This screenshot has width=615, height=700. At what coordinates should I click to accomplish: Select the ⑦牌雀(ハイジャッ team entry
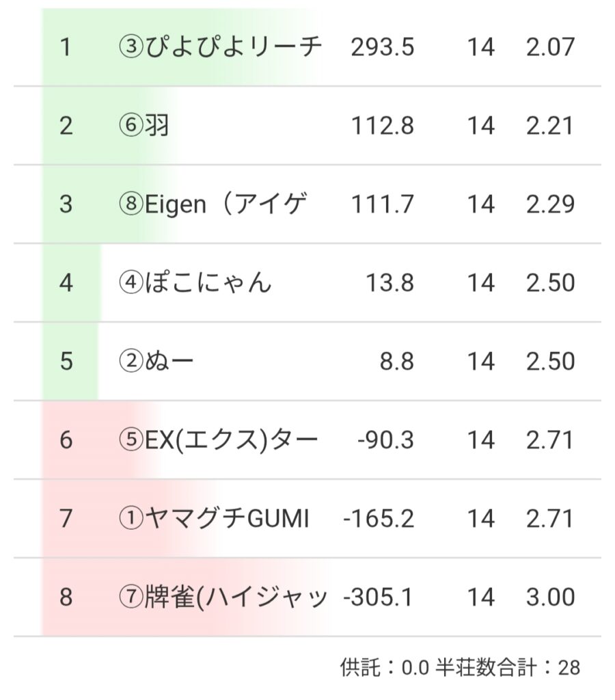(x=222, y=597)
